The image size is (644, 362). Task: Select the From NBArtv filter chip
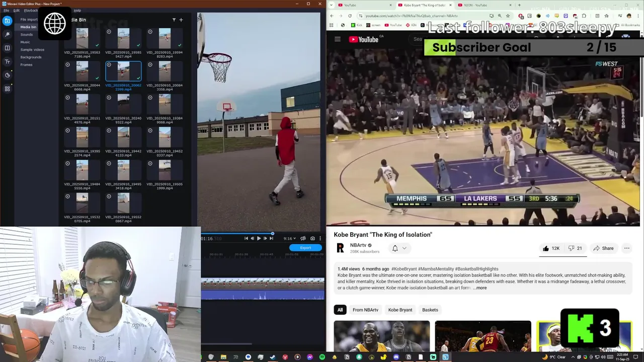365,310
